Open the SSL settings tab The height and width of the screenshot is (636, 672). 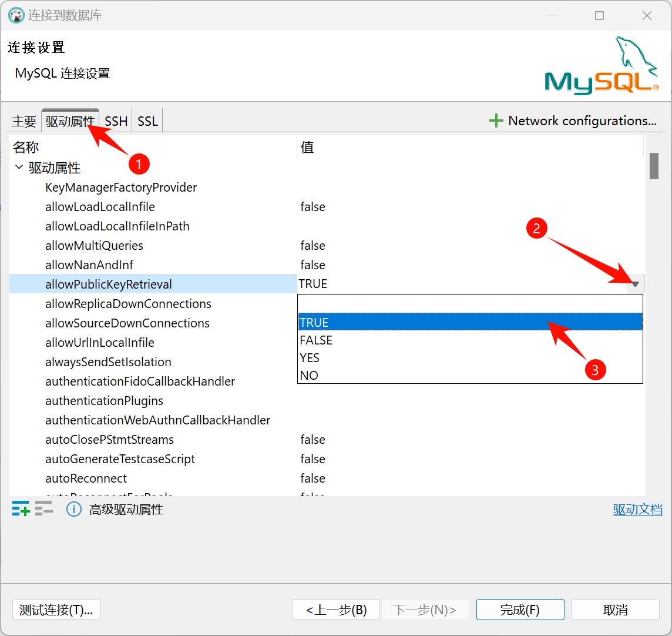coord(147,120)
